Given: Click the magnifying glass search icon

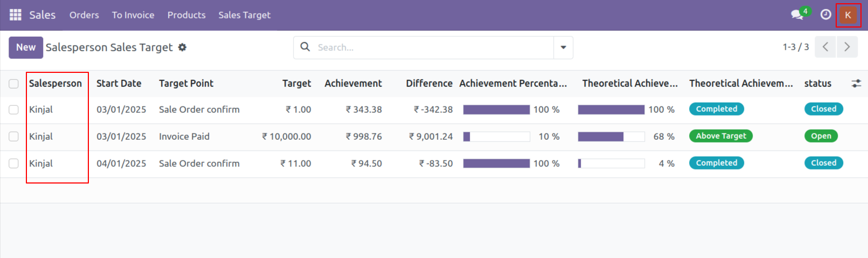Looking at the screenshot, I should 305,47.
